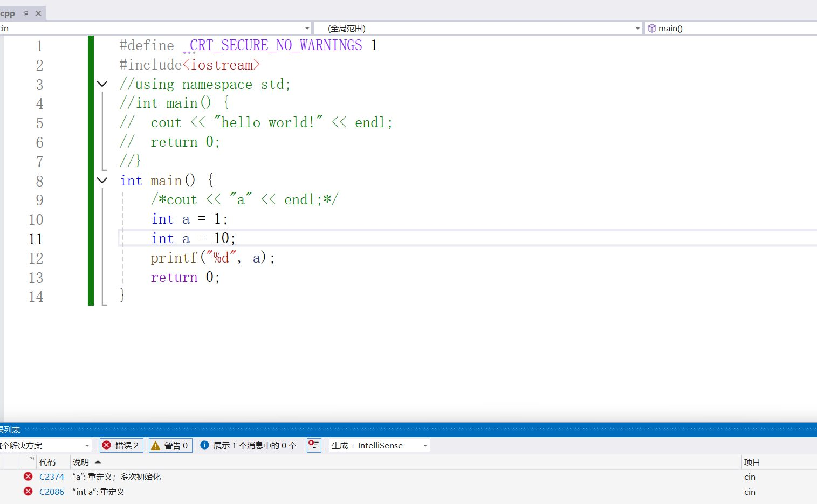Open the C2086 error code link

coord(52,492)
